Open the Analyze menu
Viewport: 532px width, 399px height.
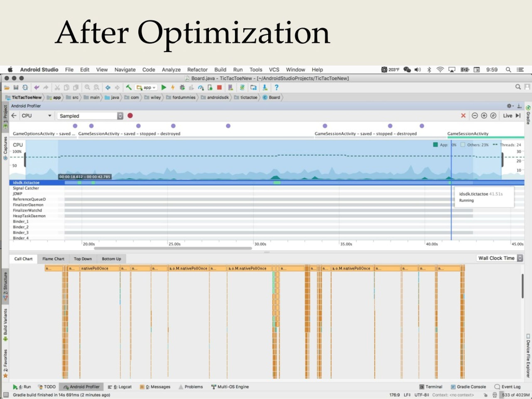(x=171, y=70)
